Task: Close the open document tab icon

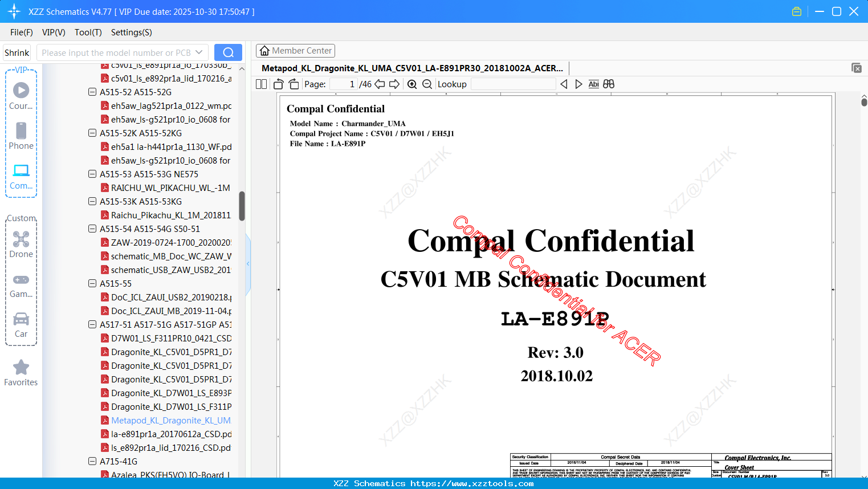Action: [857, 68]
